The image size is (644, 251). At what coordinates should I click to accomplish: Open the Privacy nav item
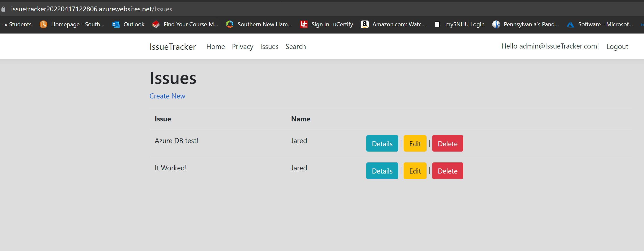[x=243, y=47]
